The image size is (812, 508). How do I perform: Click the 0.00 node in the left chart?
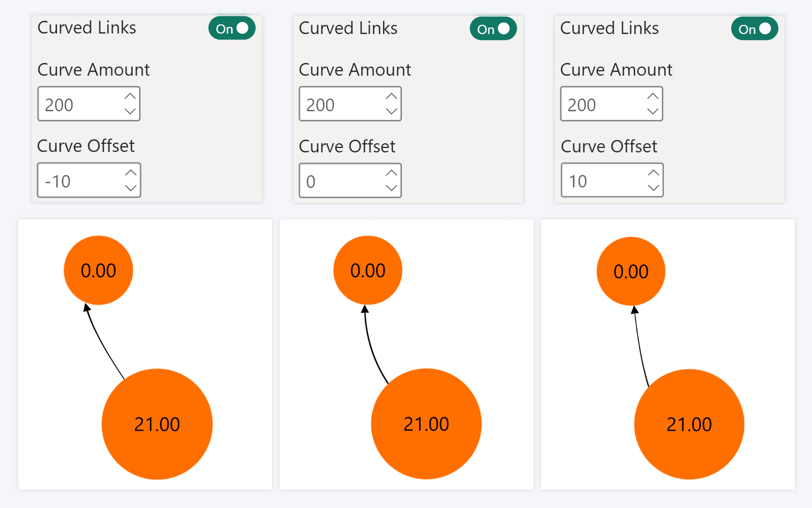(x=98, y=270)
